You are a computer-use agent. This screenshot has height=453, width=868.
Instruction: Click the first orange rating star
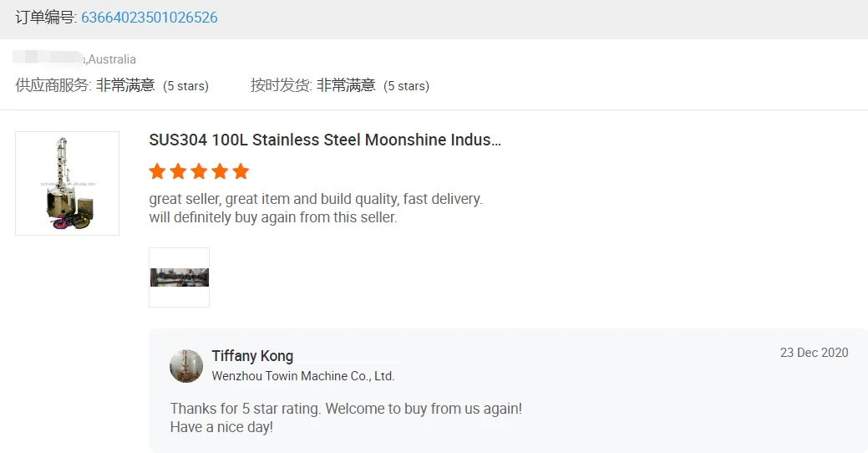click(x=157, y=171)
